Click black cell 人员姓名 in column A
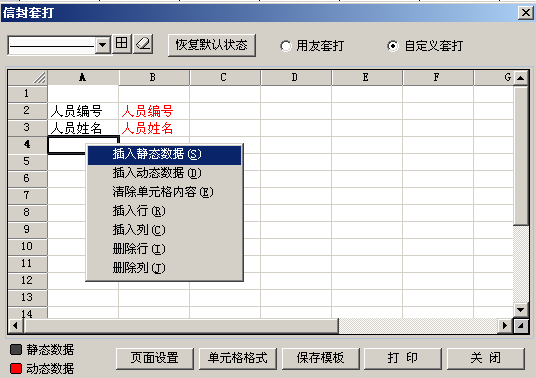Viewport: 536px width, 378px height. coord(83,128)
